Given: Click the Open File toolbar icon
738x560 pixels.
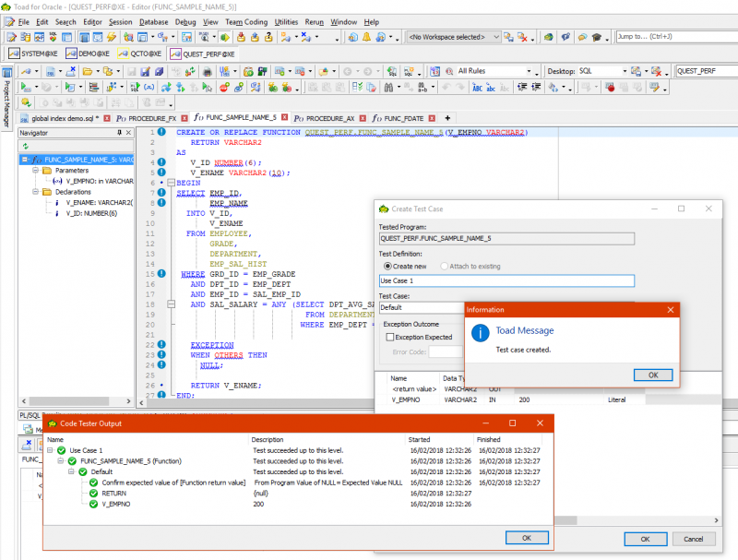Looking at the screenshot, I should [88, 71].
